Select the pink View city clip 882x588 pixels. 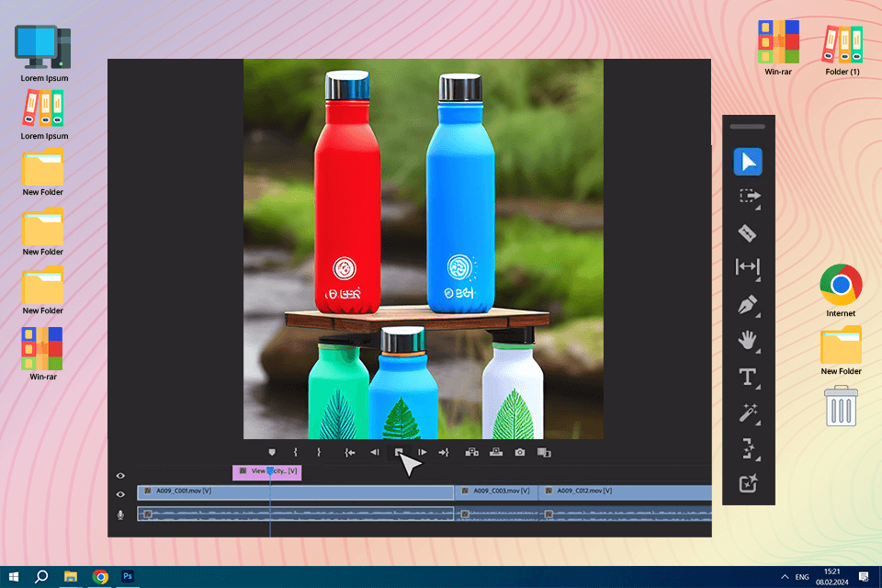click(267, 472)
